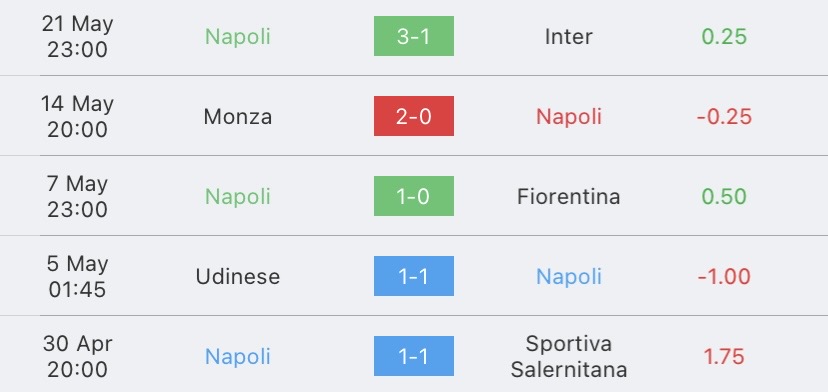Select the 0.25 handicap value
The image size is (828, 392).
pyautogui.click(x=724, y=36)
